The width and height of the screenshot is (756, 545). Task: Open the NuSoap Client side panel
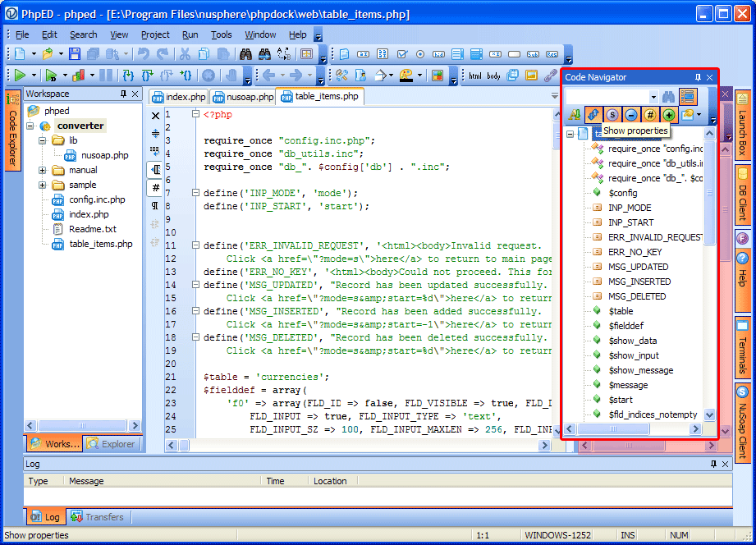point(743,423)
